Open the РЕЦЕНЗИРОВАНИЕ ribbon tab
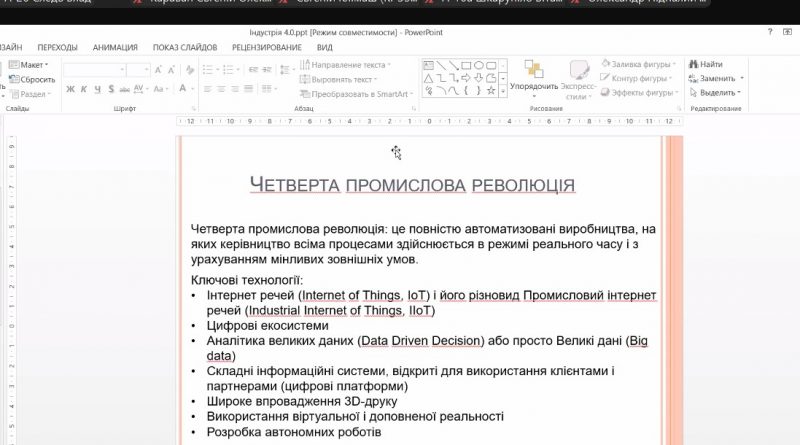 point(267,47)
